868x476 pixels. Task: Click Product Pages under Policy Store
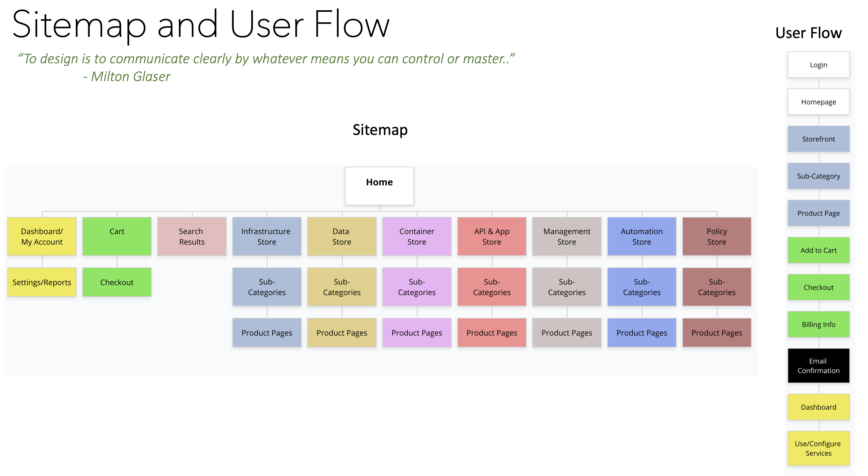[717, 333]
